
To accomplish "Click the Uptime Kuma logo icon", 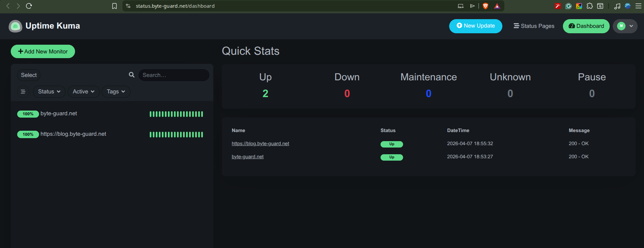I will (15, 26).
